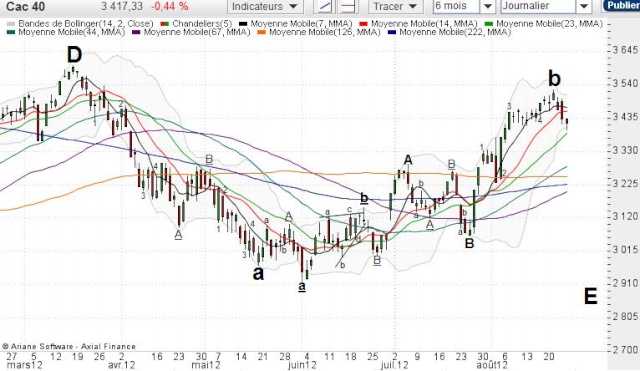Click the avr.12 date axis label

click(x=122, y=364)
